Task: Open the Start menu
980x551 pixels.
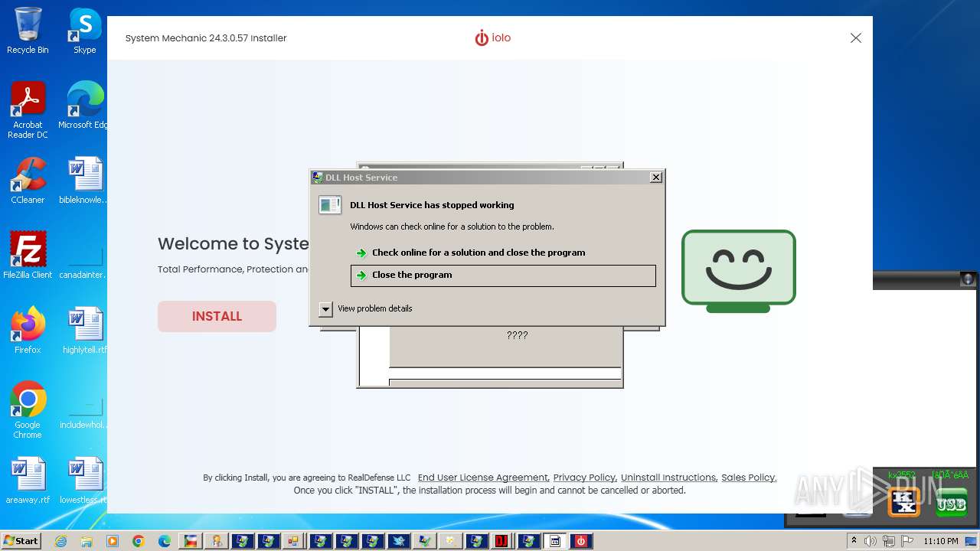Action: 21,541
